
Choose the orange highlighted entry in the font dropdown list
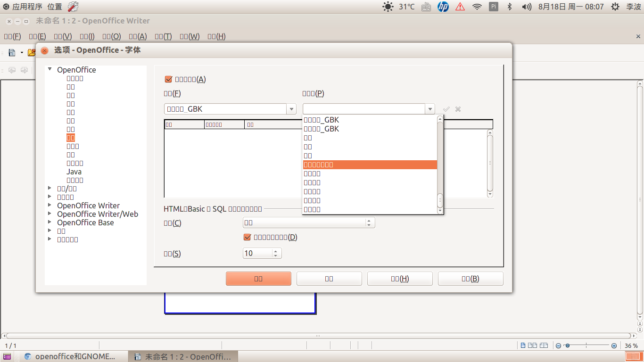click(x=370, y=165)
